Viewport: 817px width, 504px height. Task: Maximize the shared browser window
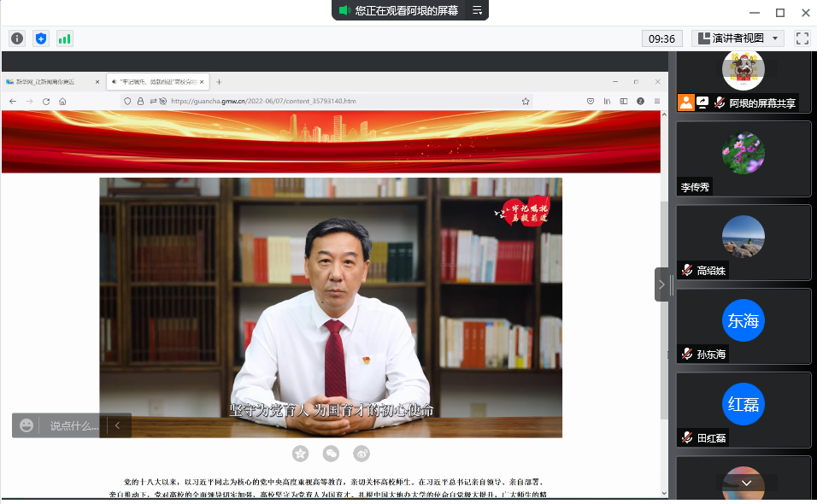tap(636, 82)
